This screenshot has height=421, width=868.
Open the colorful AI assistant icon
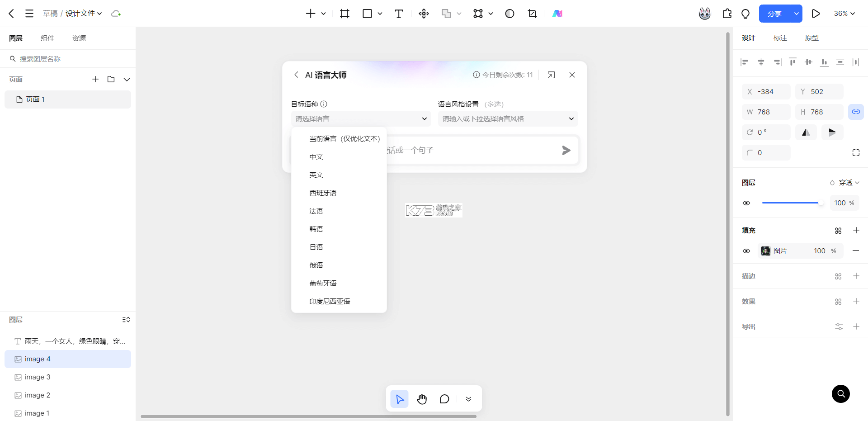click(x=557, y=14)
